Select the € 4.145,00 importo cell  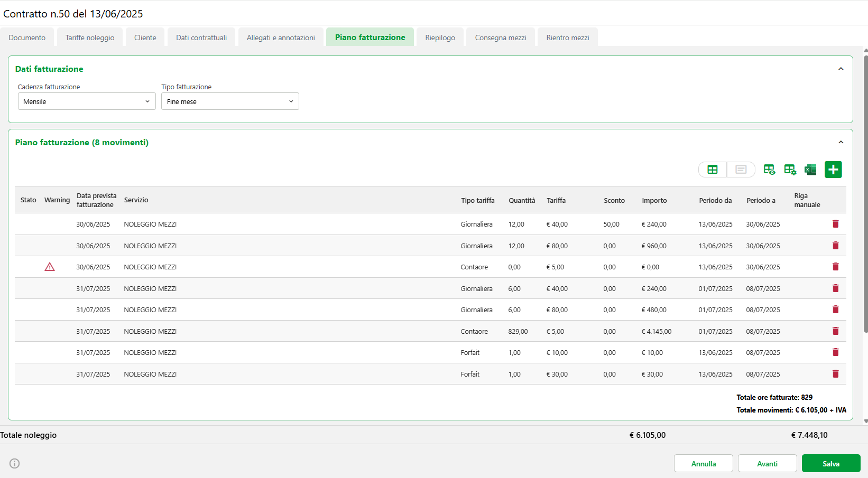click(x=657, y=332)
